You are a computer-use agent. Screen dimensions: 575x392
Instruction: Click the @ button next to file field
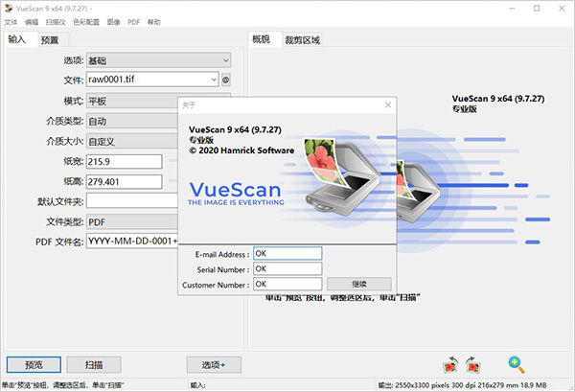point(226,80)
